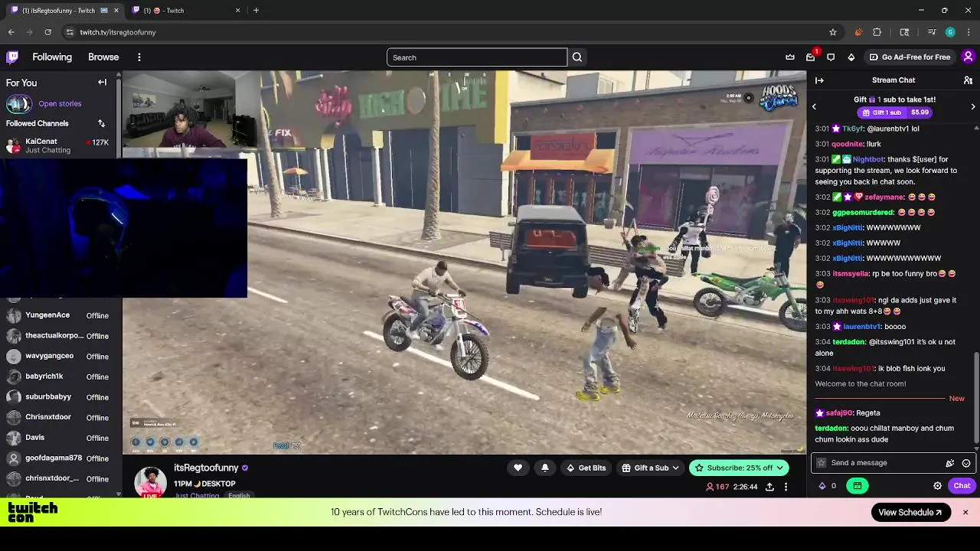Open Prime loot crown icon
This screenshot has height=551, width=980.
(790, 57)
